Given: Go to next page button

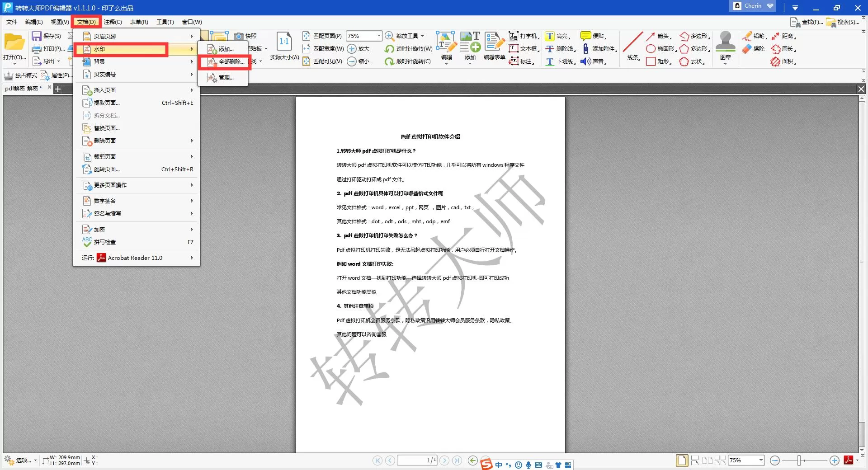Looking at the screenshot, I should tap(444, 461).
